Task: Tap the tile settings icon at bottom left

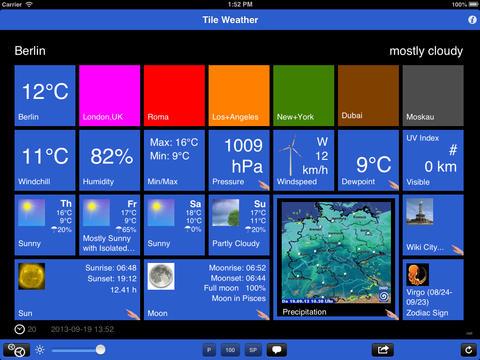Action: (x=17, y=350)
